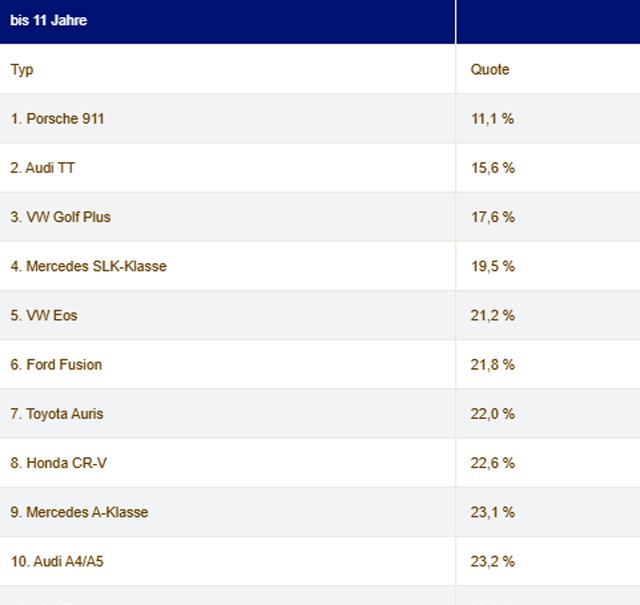Select the Audi TT row name
This screenshot has width=640, height=605.
coord(43,168)
